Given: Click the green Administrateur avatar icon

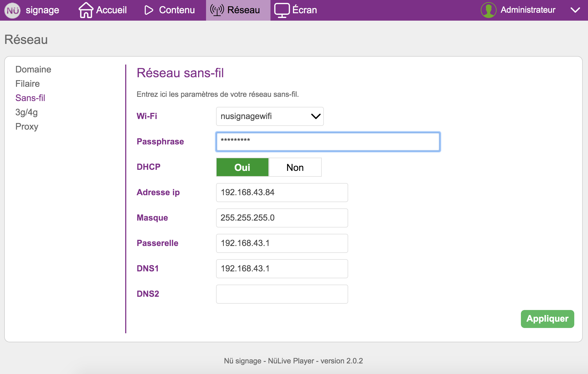Looking at the screenshot, I should pos(488,10).
